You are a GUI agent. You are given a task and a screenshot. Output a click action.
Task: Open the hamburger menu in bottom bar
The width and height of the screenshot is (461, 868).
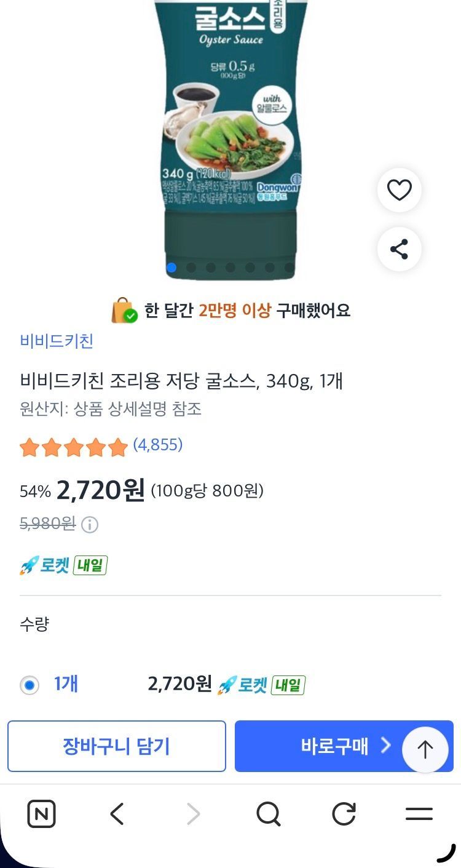(419, 814)
